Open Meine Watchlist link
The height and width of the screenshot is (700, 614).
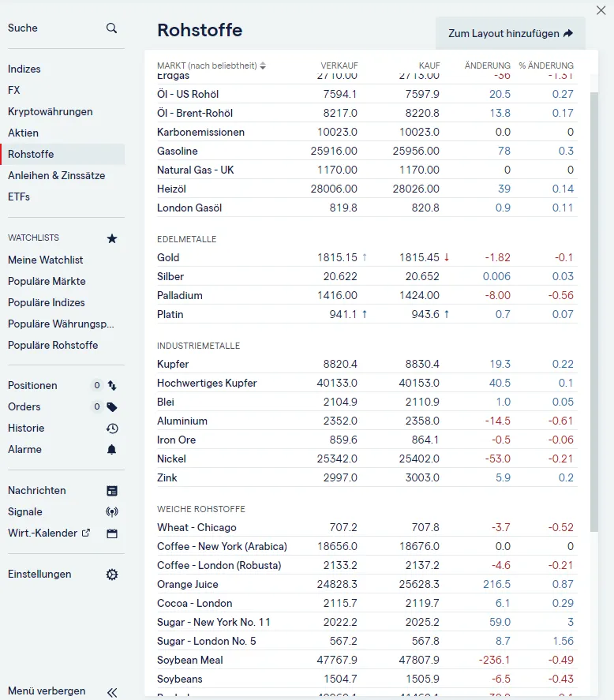[x=46, y=260]
